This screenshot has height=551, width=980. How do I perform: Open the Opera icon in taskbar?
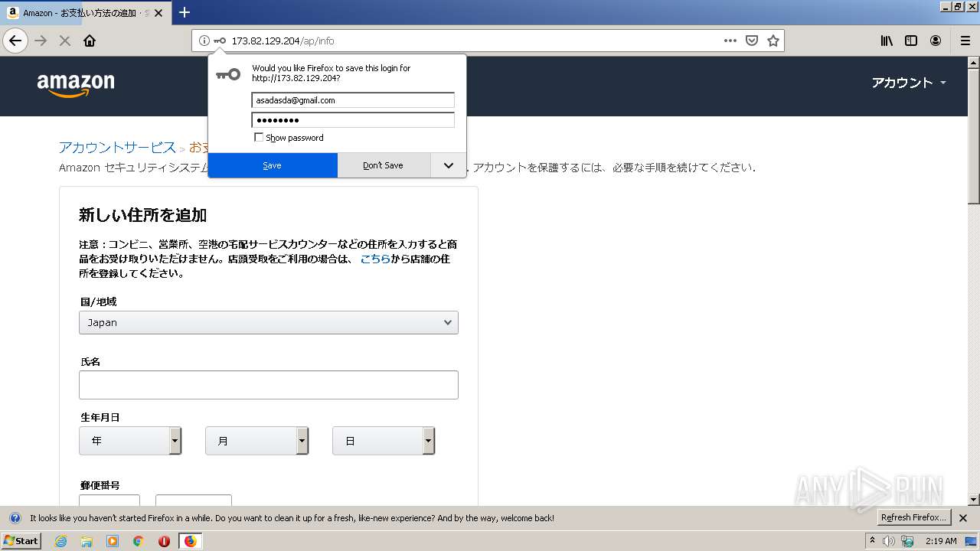(x=164, y=541)
